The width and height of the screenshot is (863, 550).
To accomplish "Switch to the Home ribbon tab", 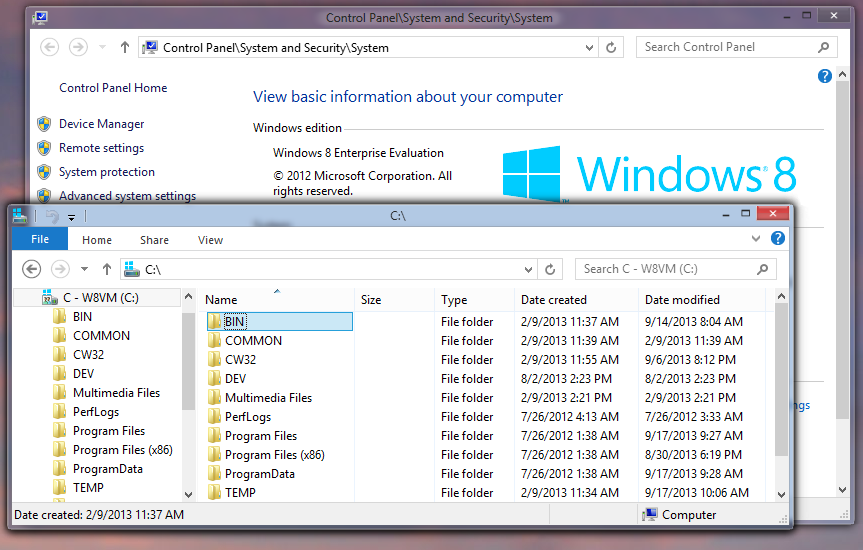I will [x=97, y=240].
